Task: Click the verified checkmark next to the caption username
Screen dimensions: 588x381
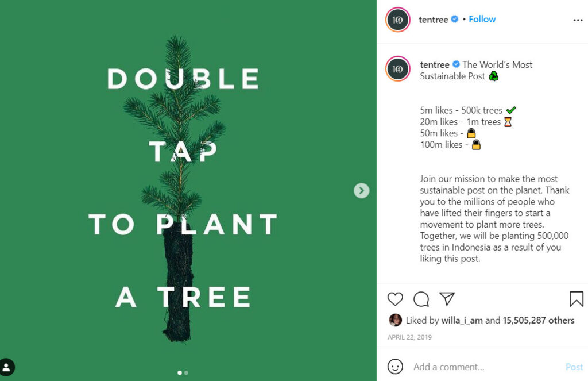Action: pyautogui.click(x=456, y=64)
